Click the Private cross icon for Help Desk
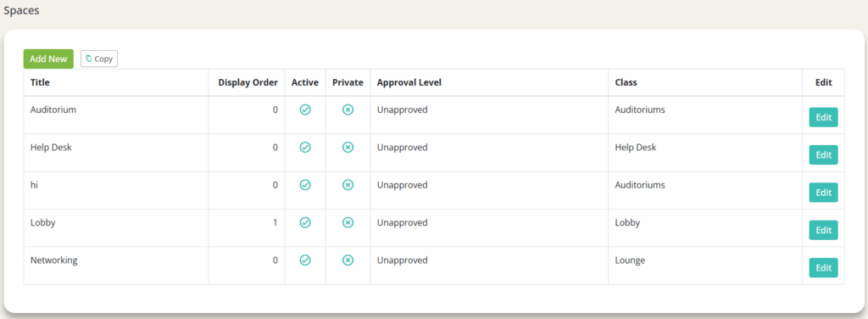Image resolution: width=868 pixels, height=319 pixels. 348,148
